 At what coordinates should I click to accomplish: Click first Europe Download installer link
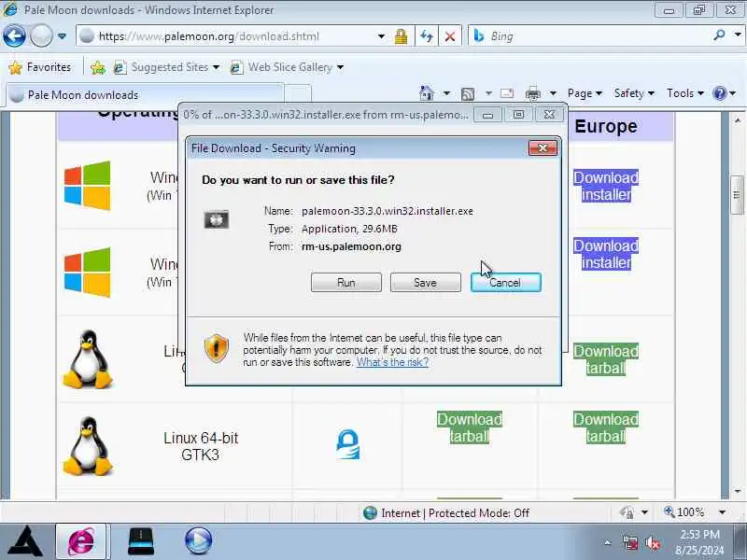[606, 186]
